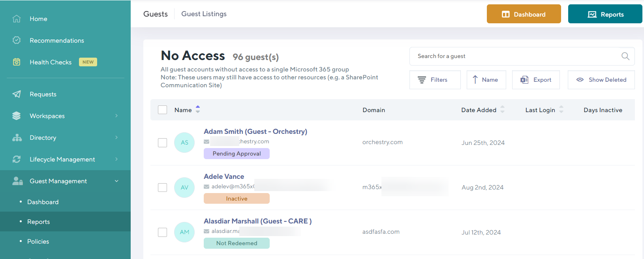Toggle Show Deleted guests
This screenshot has height=259, width=644.
click(601, 80)
